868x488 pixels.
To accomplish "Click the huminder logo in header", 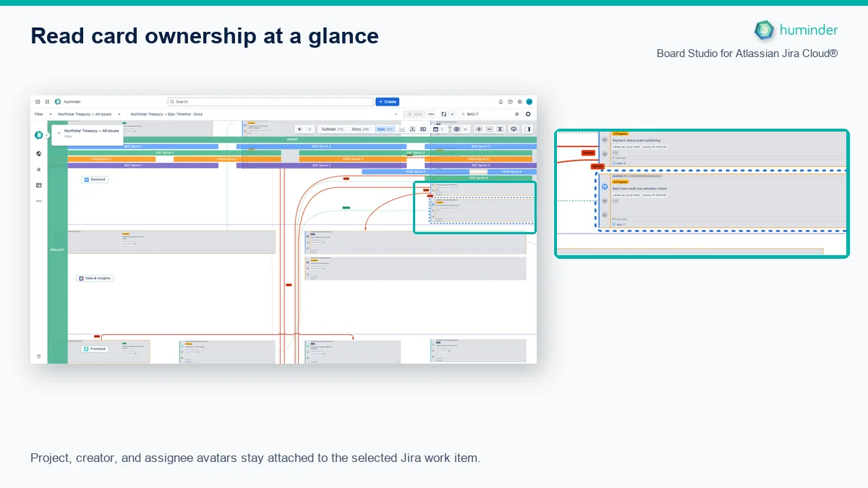I will click(x=58, y=102).
